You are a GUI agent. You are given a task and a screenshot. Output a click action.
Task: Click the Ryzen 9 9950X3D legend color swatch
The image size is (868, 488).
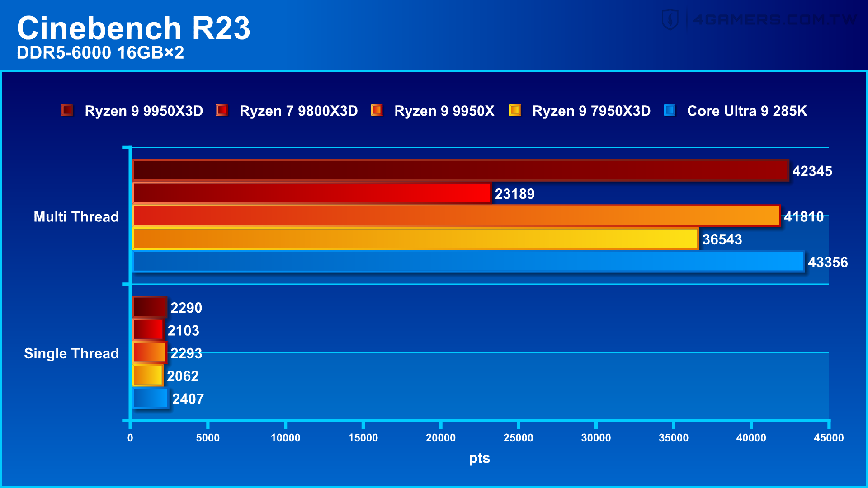(67, 110)
